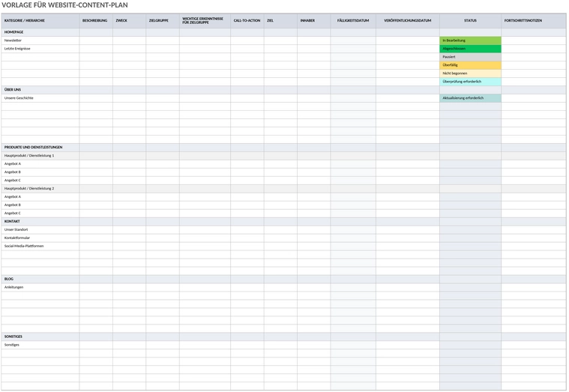Select the green 'In Bearbeitung' status cell
This screenshot has width=569, height=392.
tap(470, 40)
